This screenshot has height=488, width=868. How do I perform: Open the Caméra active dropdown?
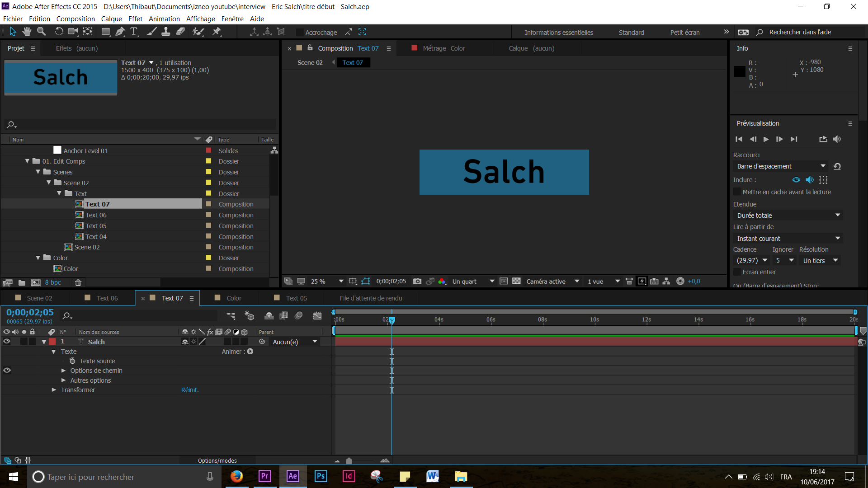click(x=552, y=281)
